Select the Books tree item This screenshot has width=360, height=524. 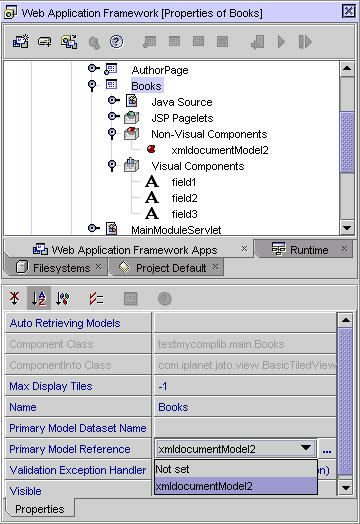coord(146,86)
